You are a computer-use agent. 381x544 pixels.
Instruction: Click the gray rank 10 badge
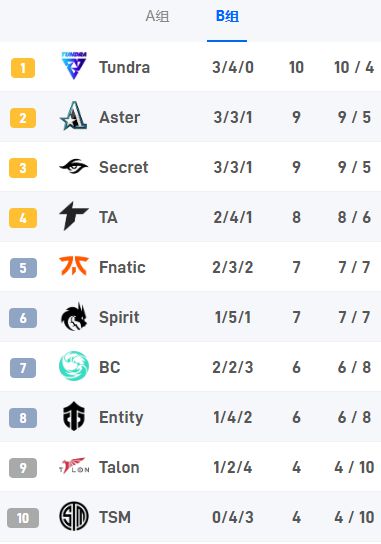pyautogui.click(x=23, y=518)
